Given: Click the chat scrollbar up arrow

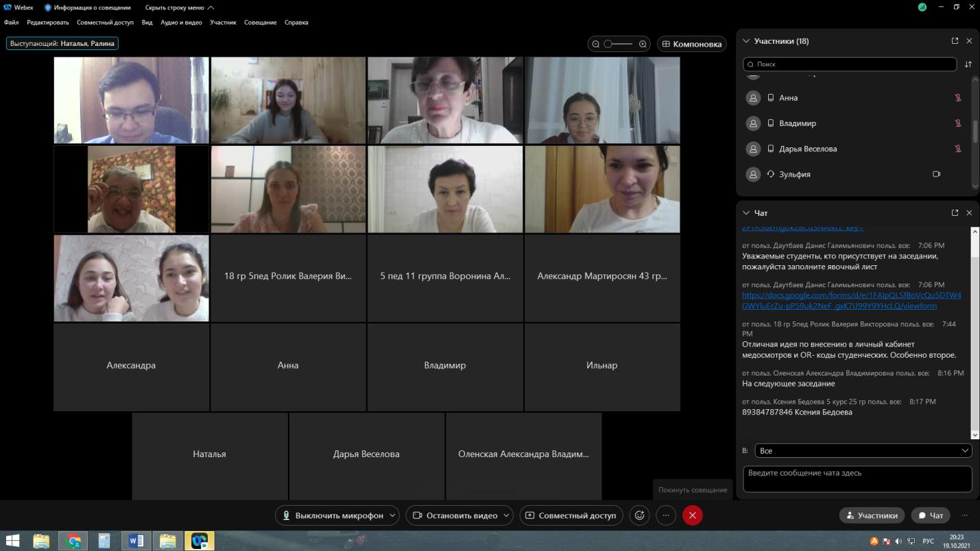Looking at the screenshot, I should coord(975,231).
